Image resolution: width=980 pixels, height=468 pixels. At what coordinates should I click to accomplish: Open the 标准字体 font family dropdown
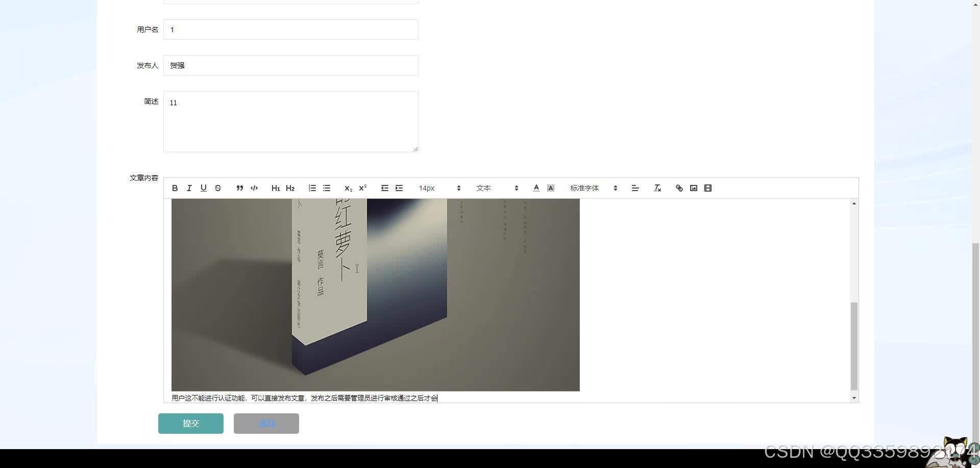pyautogui.click(x=594, y=188)
